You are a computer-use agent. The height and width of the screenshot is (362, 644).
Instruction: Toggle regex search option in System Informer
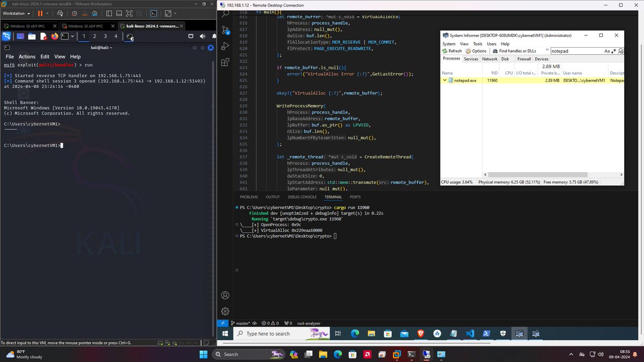[x=614, y=51]
